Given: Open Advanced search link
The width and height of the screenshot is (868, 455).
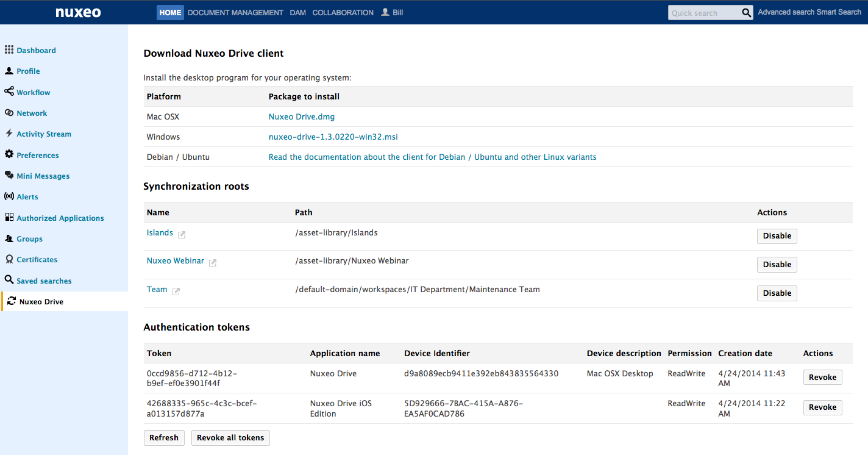Looking at the screenshot, I should coord(786,12).
